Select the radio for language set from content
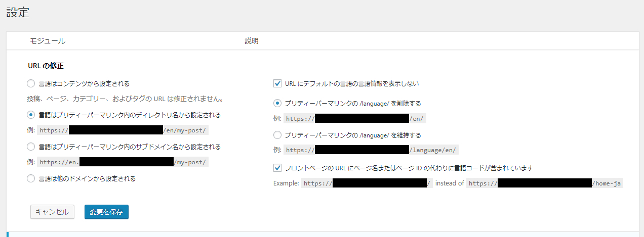The image size is (644, 237). [x=31, y=83]
